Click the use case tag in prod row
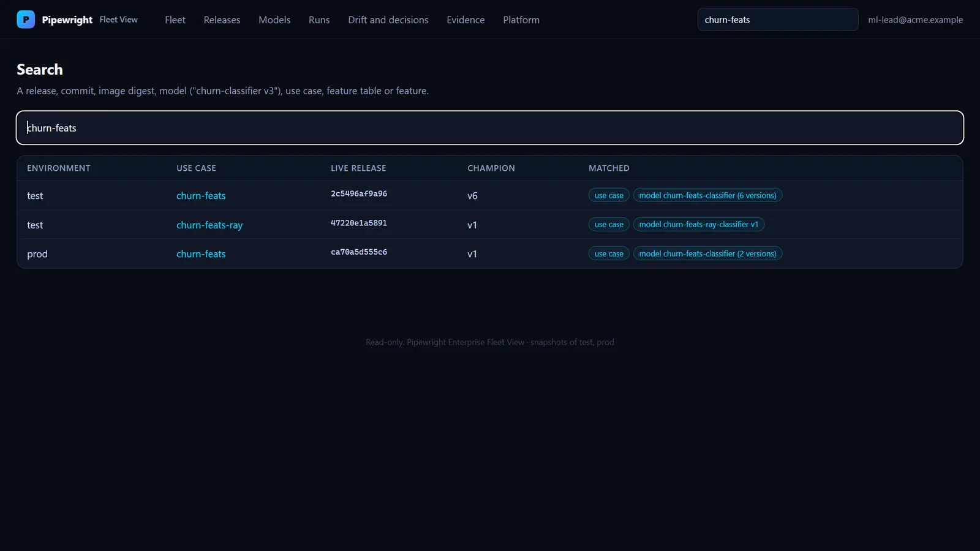This screenshot has height=551, width=980. pos(609,253)
